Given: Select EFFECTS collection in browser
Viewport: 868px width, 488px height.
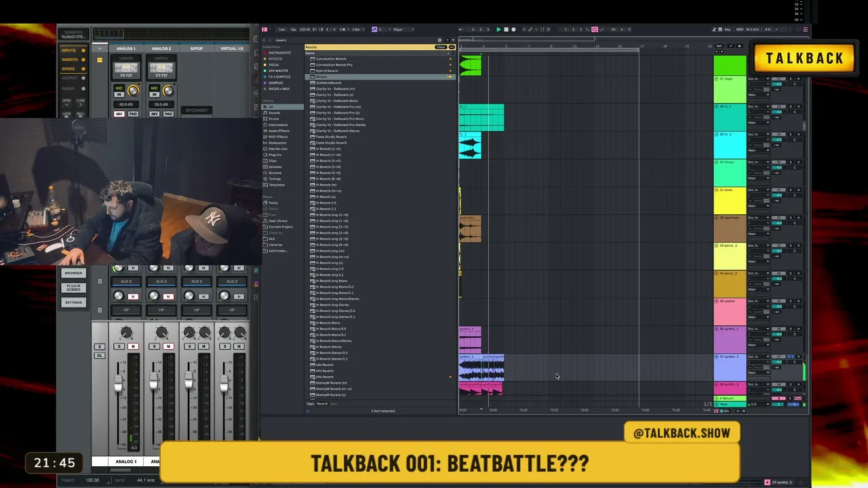Looking at the screenshot, I should pyautogui.click(x=275, y=59).
